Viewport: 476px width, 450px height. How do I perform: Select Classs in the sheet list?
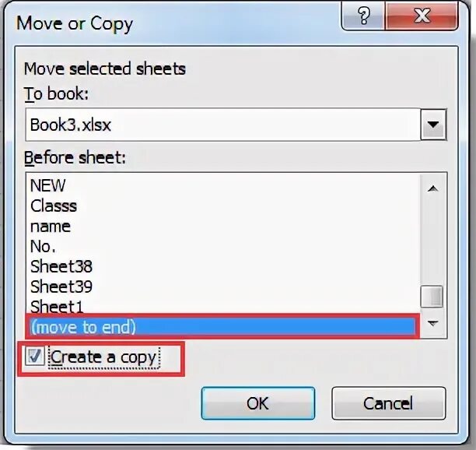click(54, 206)
